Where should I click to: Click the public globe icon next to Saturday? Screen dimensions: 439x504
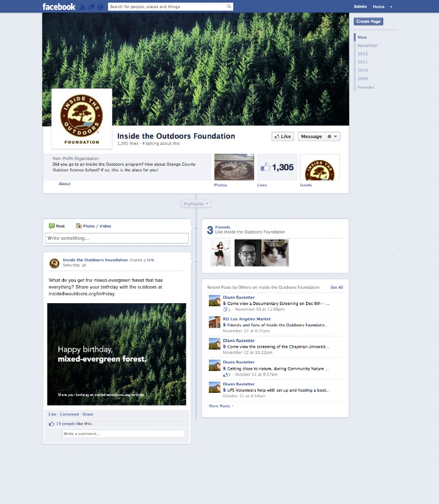pyautogui.click(x=84, y=265)
